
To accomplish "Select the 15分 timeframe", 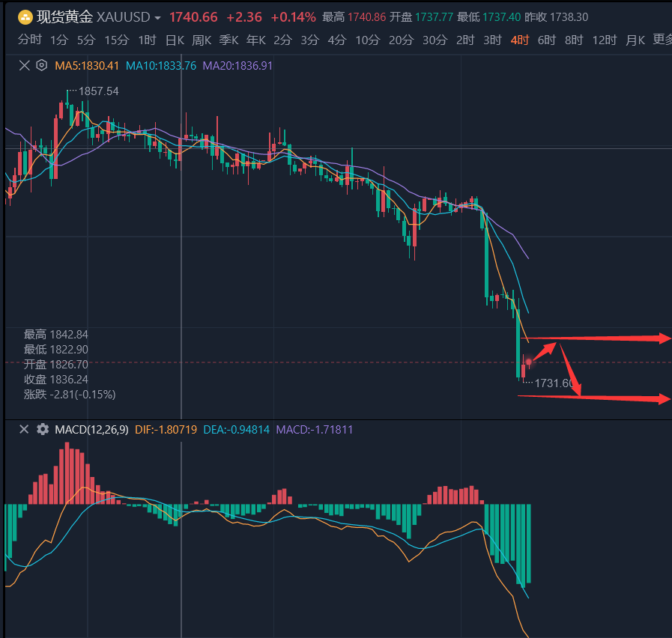I will (x=117, y=40).
